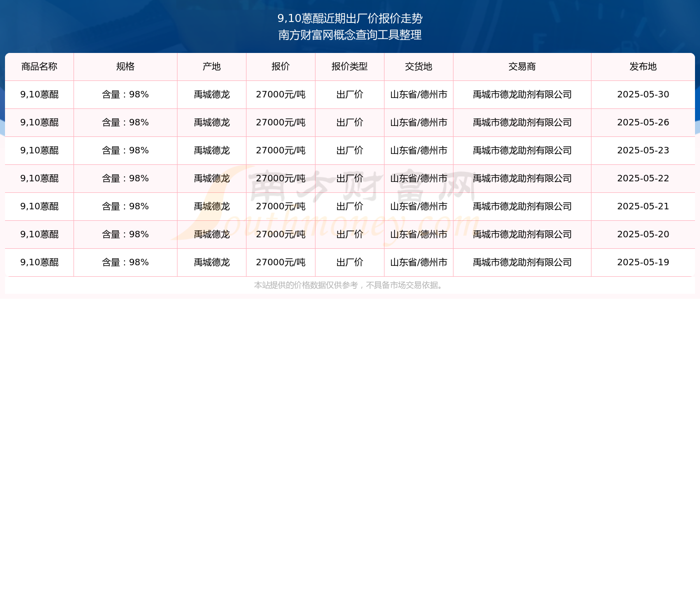The width and height of the screenshot is (700, 602).
Task: Click the 27000元/吨 price in 2025-05-26 row
Action: [x=280, y=122]
